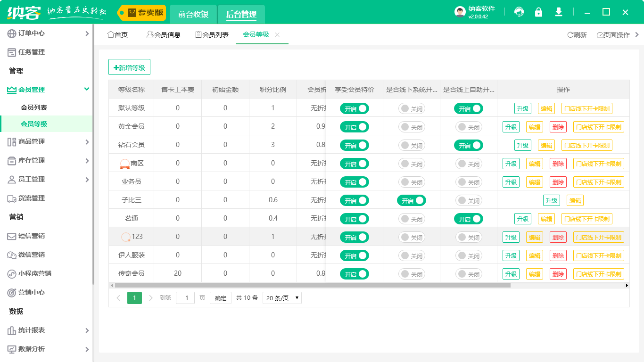Click the lock screen padlock icon

[538, 12]
